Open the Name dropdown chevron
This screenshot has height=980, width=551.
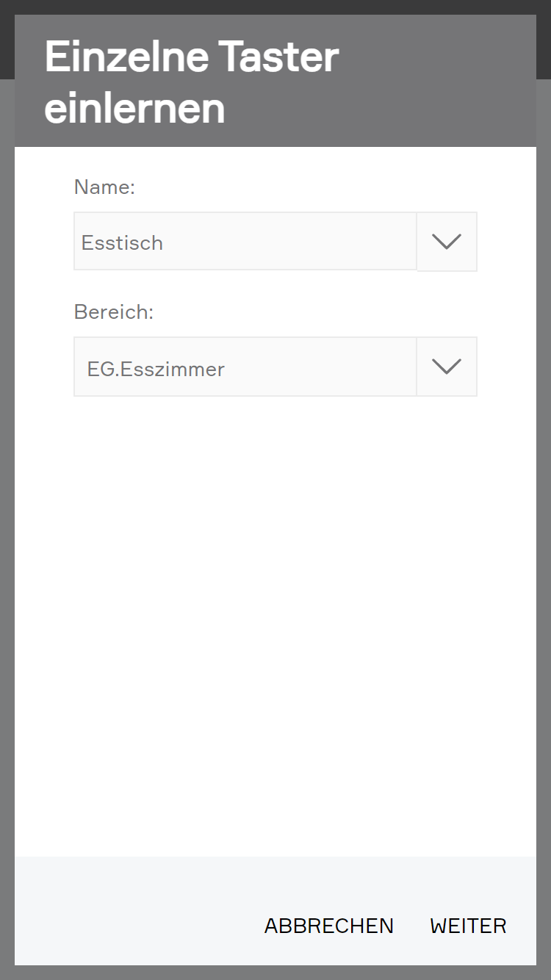pyautogui.click(x=447, y=242)
